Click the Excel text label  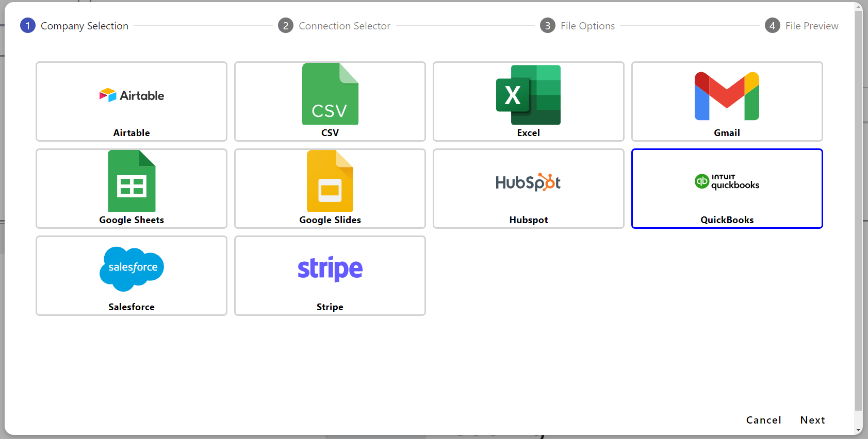(528, 133)
